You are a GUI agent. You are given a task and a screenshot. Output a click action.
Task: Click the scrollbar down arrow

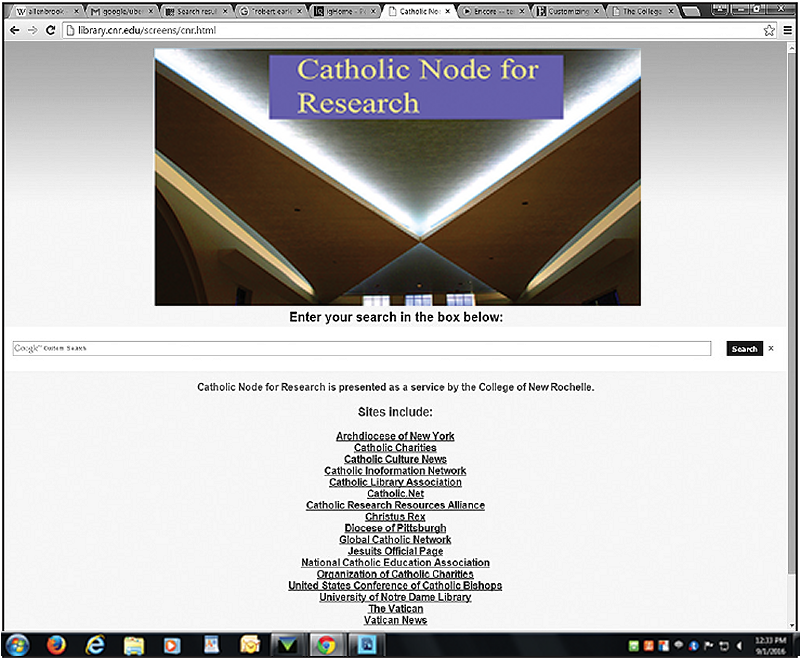point(792,625)
